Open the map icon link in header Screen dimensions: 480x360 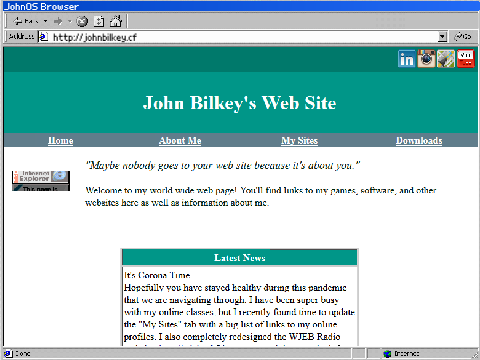click(x=446, y=59)
